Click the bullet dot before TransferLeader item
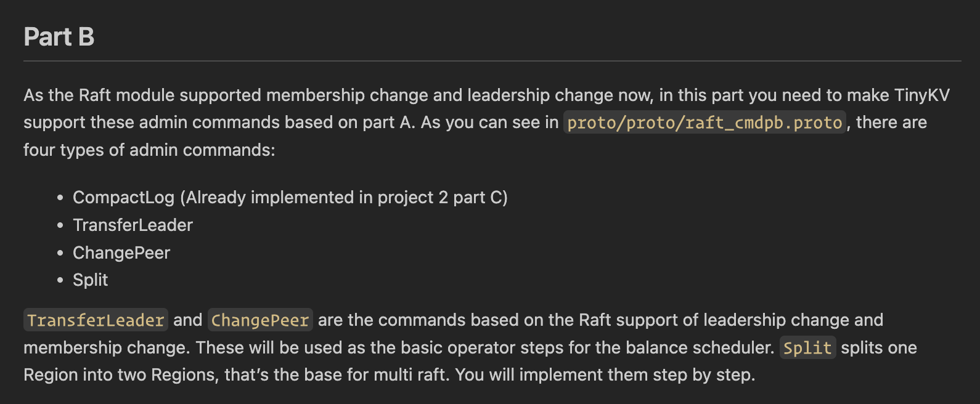Image resolution: width=980 pixels, height=404 pixels. [x=60, y=225]
